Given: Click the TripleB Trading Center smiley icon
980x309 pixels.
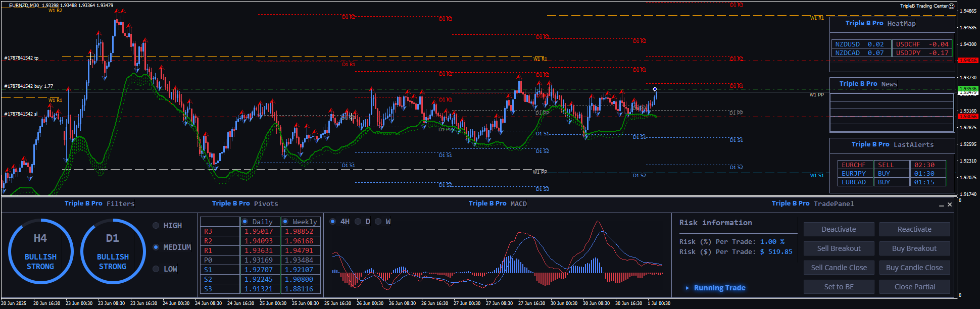Looking at the screenshot, I should [951, 6].
